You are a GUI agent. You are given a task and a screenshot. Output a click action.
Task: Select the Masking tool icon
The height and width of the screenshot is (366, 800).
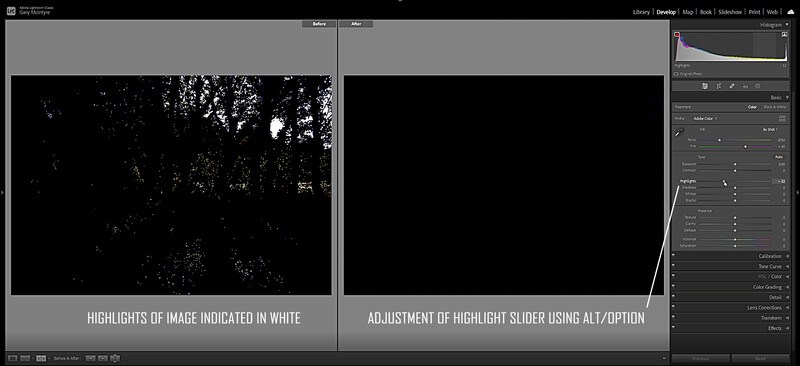click(758, 86)
